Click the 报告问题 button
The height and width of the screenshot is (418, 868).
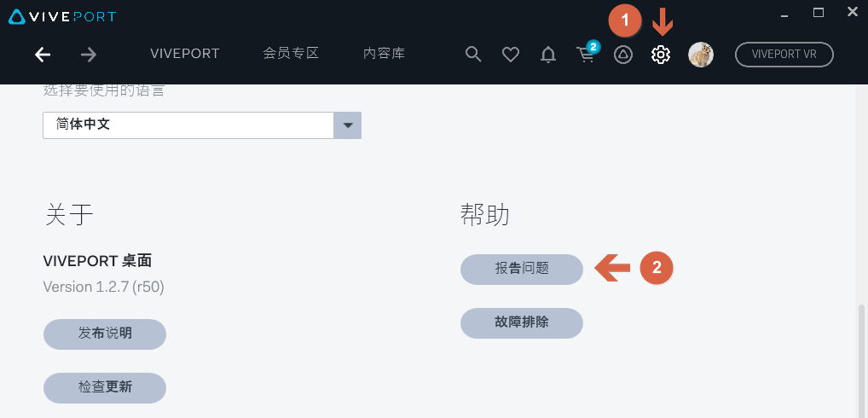coord(522,269)
